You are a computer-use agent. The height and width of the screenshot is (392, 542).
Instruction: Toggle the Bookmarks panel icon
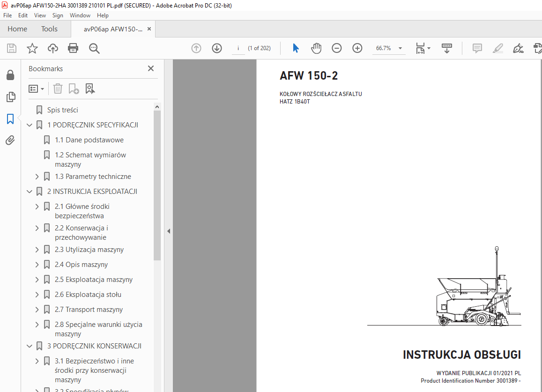pos(10,119)
